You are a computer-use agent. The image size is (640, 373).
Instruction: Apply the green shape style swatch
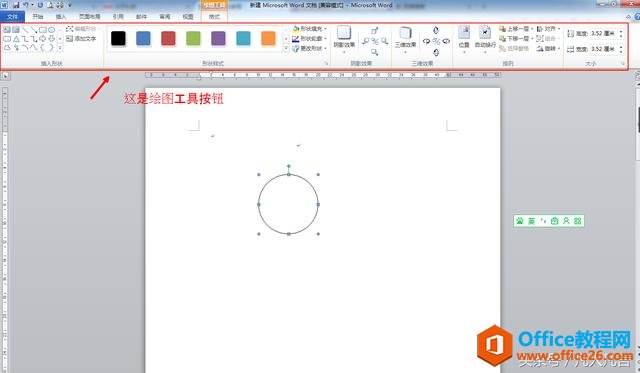193,39
